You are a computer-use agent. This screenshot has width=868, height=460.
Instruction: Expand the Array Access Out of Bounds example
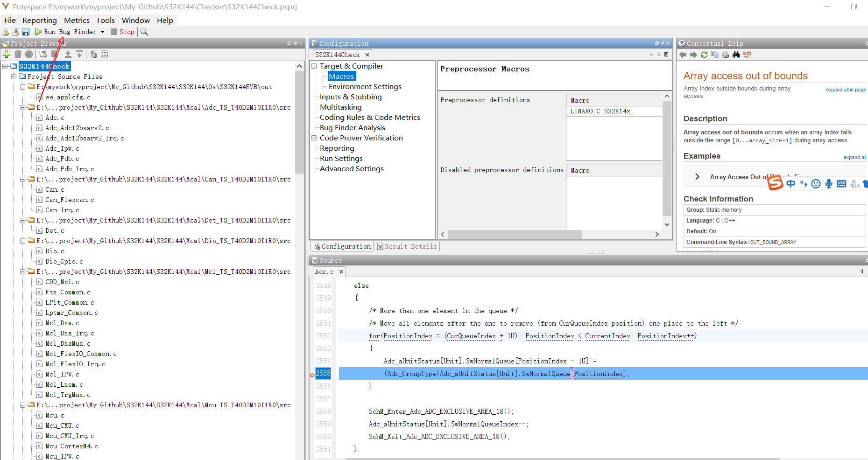(697, 177)
